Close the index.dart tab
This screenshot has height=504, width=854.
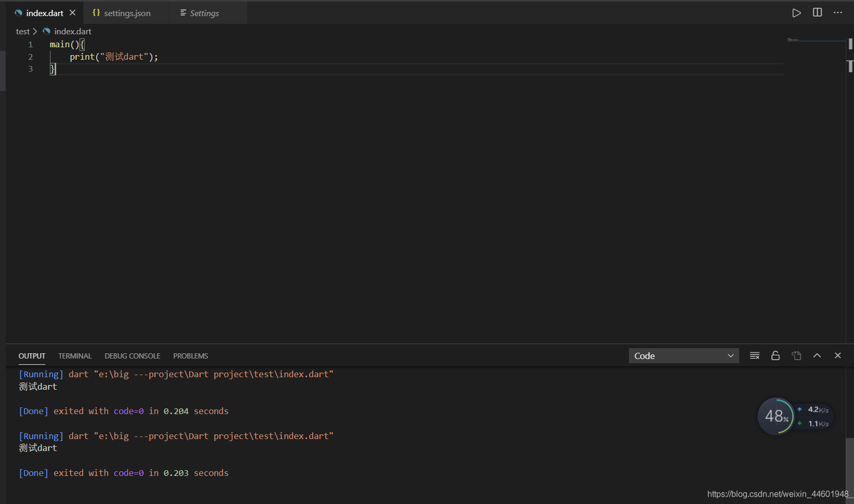(x=72, y=12)
